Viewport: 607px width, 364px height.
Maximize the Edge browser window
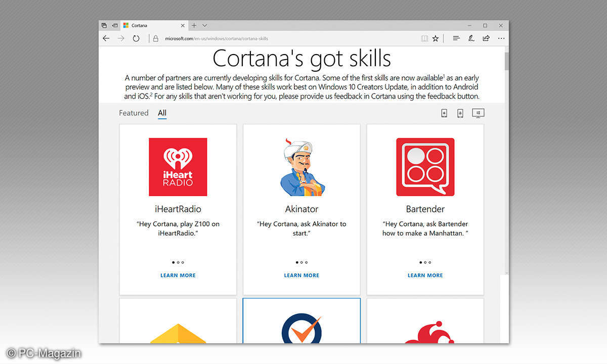(x=485, y=25)
